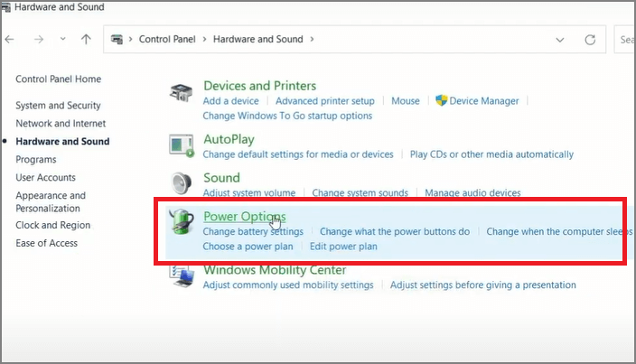
Task: Click Change when the computer sleeps
Action: click(559, 231)
